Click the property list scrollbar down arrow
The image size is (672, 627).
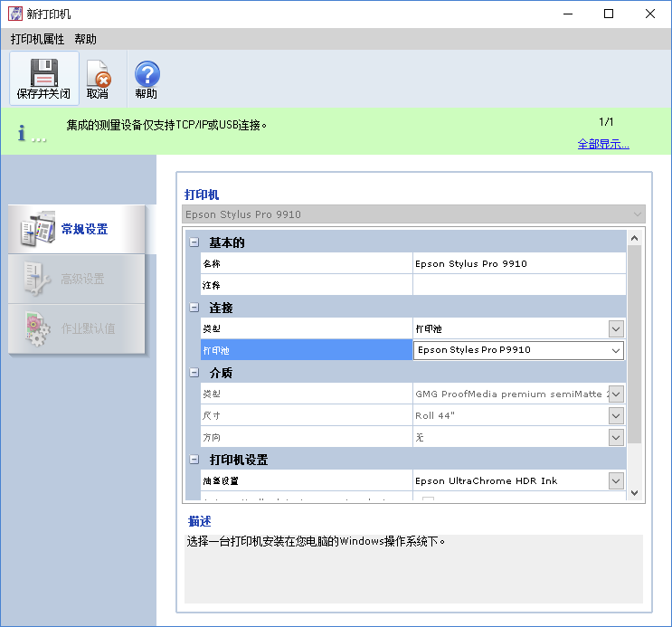tap(634, 493)
